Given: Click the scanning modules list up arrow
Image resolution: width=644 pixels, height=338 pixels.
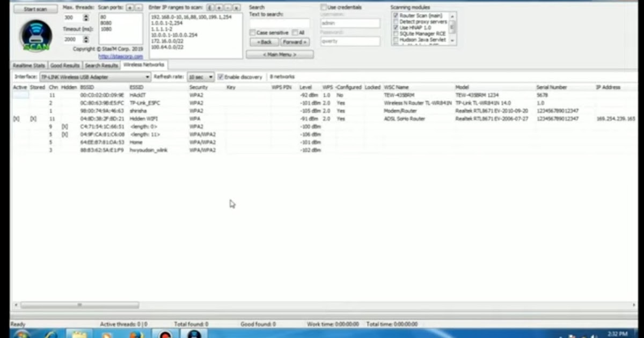Looking at the screenshot, I should pyautogui.click(x=452, y=16).
